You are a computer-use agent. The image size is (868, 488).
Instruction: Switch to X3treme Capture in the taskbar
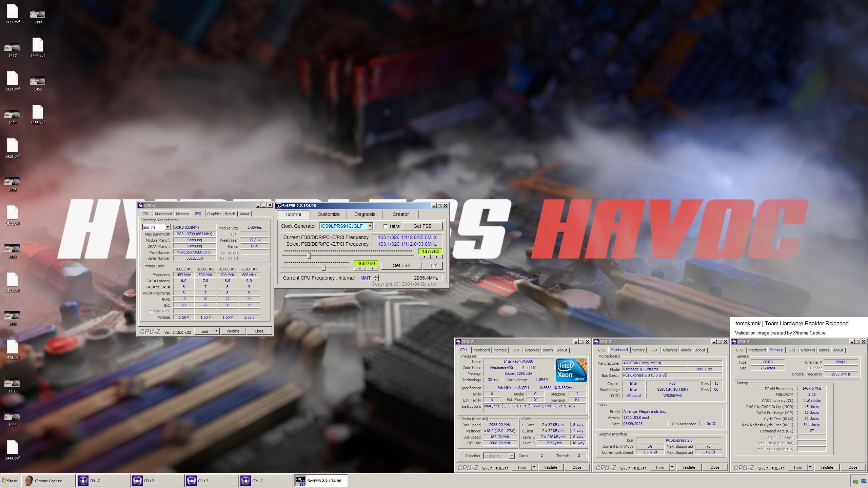tap(48, 481)
